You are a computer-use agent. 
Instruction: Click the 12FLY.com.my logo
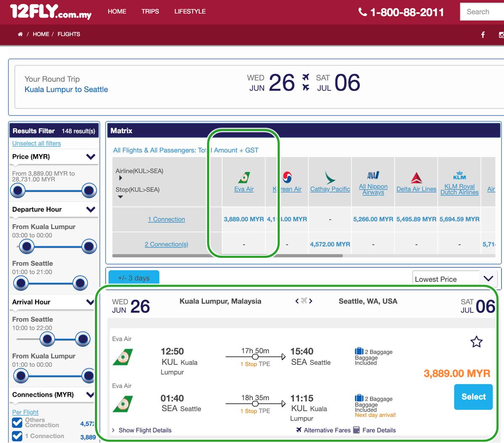click(x=51, y=11)
